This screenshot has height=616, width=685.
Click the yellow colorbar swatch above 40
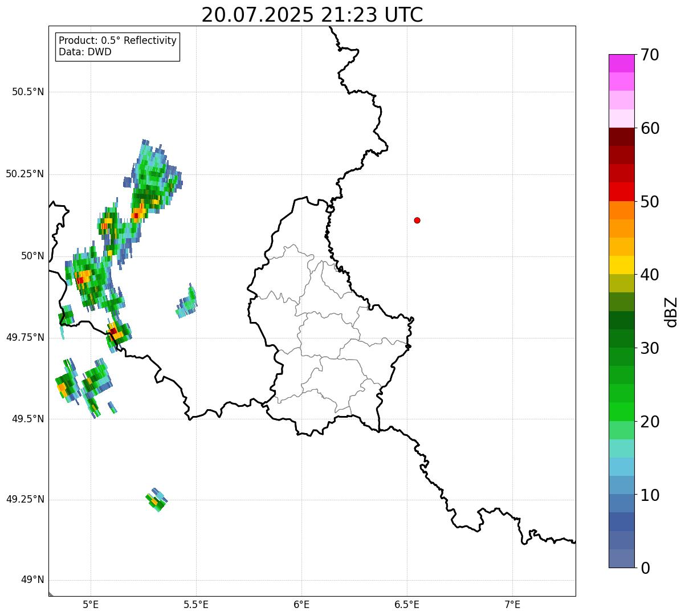[622, 265]
